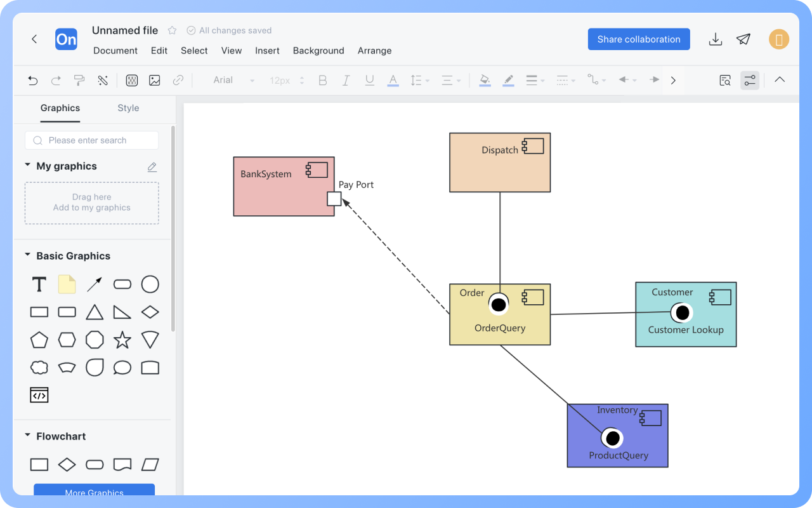Open the line width dropdown
The width and height of the screenshot is (812, 508).
(x=536, y=80)
